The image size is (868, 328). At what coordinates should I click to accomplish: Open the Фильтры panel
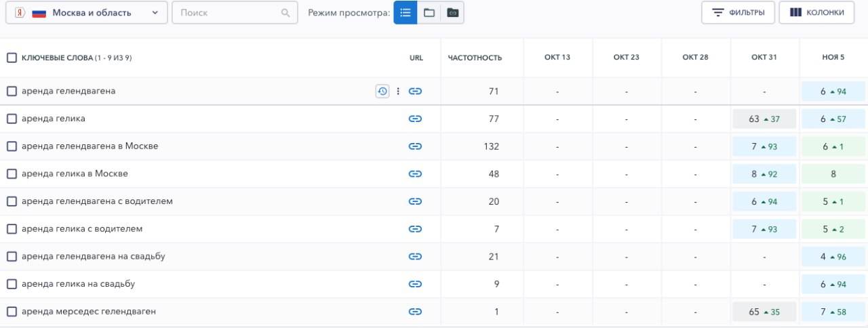[738, 12]
